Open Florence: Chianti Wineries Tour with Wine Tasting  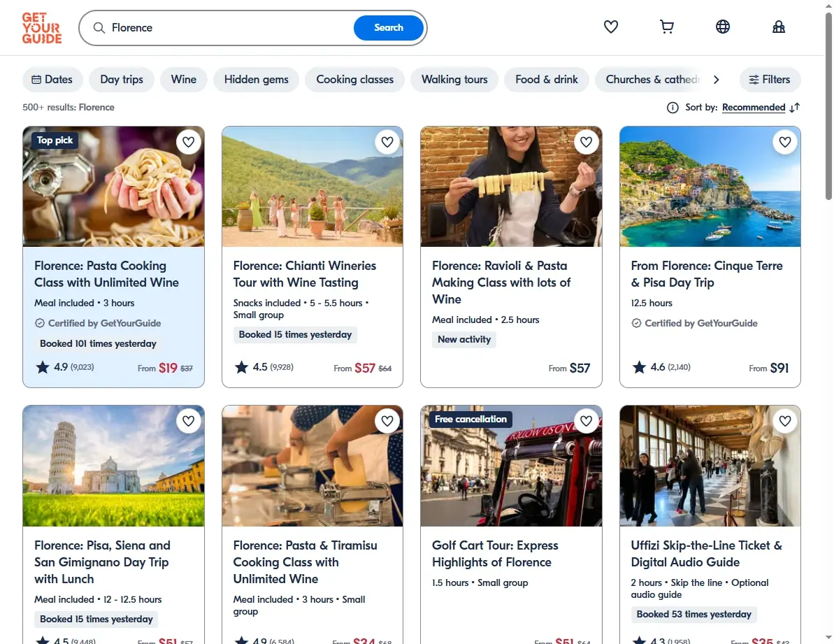pyautogui.click(x=304, y=274)
